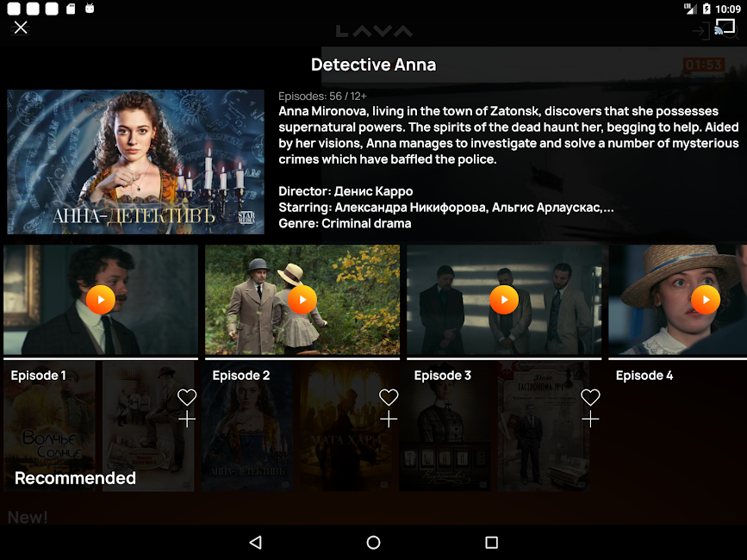Open the Detective Anna poster image
The image size is (747, 560).
(136, 162)
